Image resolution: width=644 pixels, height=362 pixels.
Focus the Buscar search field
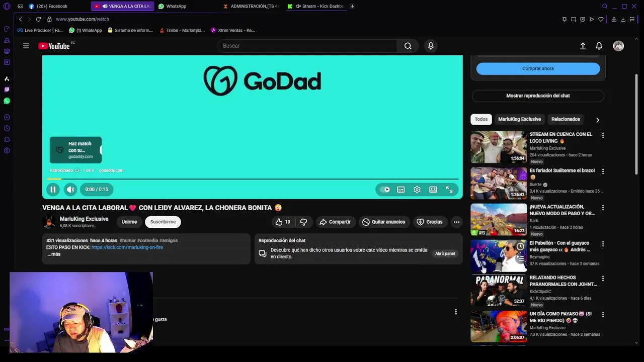pos(307,46)
